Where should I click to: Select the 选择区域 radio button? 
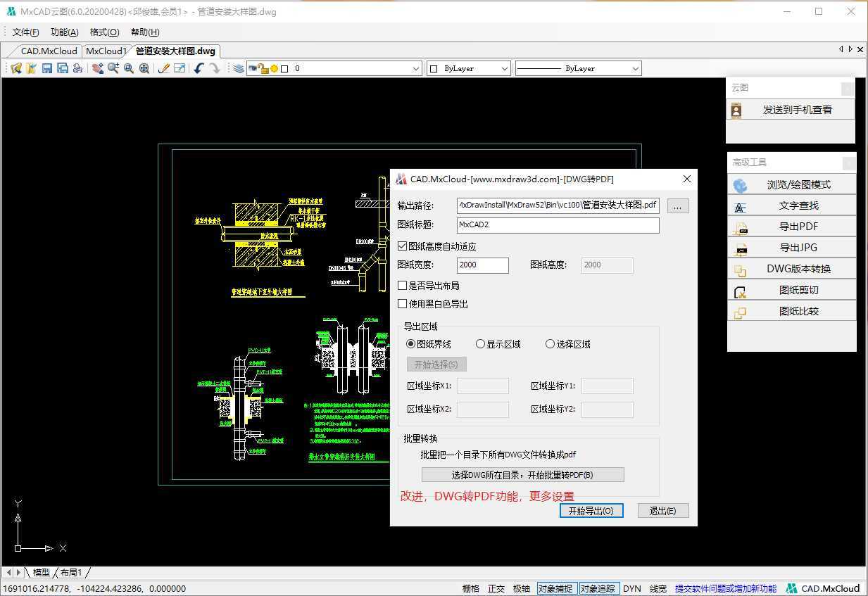[x=551, y=344]
